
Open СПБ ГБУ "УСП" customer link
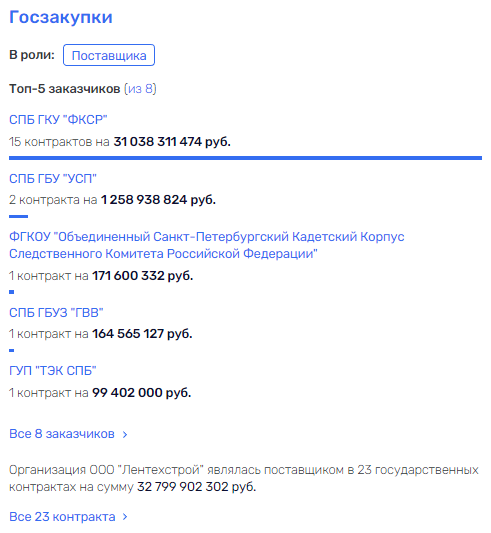point(53,178)
